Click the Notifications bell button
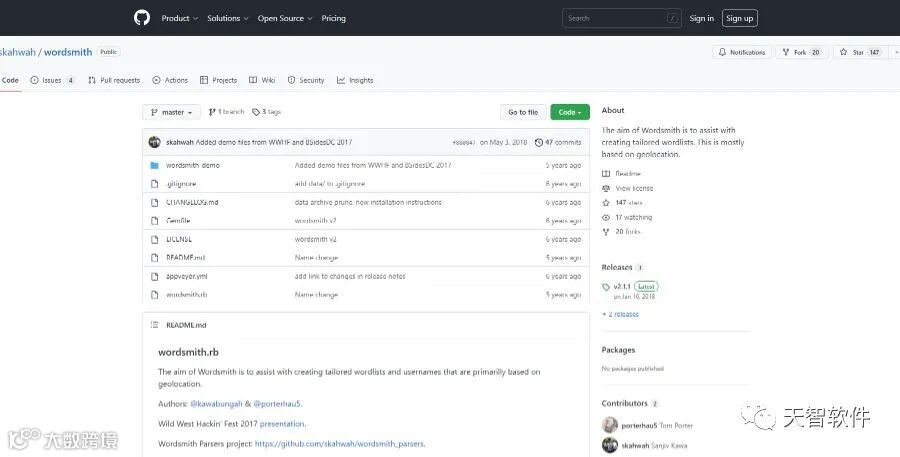 [x=742, y=52]
